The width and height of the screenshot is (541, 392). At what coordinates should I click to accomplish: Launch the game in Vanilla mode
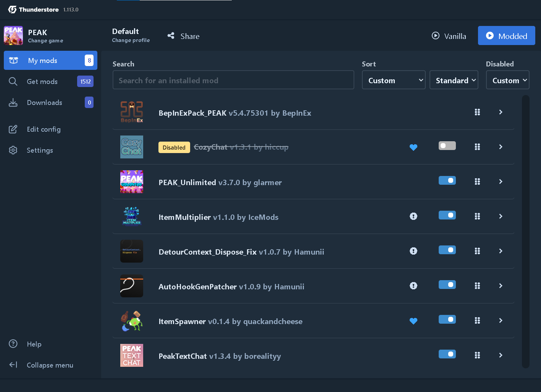[449, 36]
